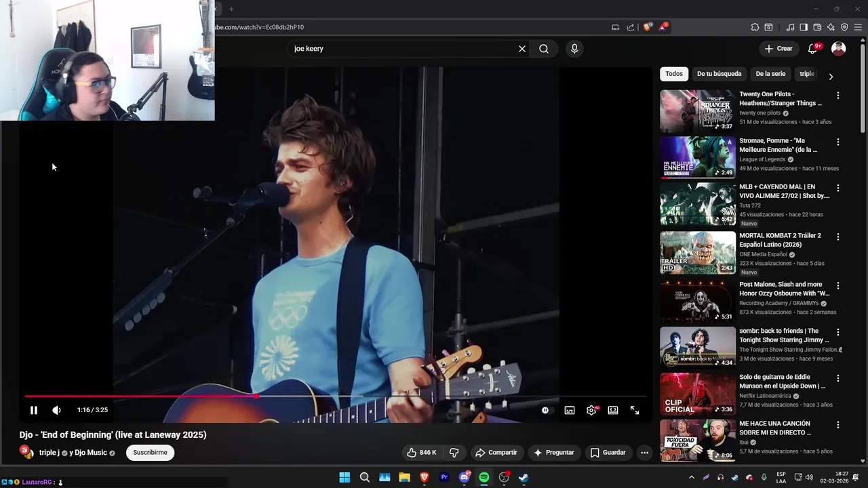Click the page vertical scrollbar
Viewport: 868px width, 488px height.
(x=863, y=88)
